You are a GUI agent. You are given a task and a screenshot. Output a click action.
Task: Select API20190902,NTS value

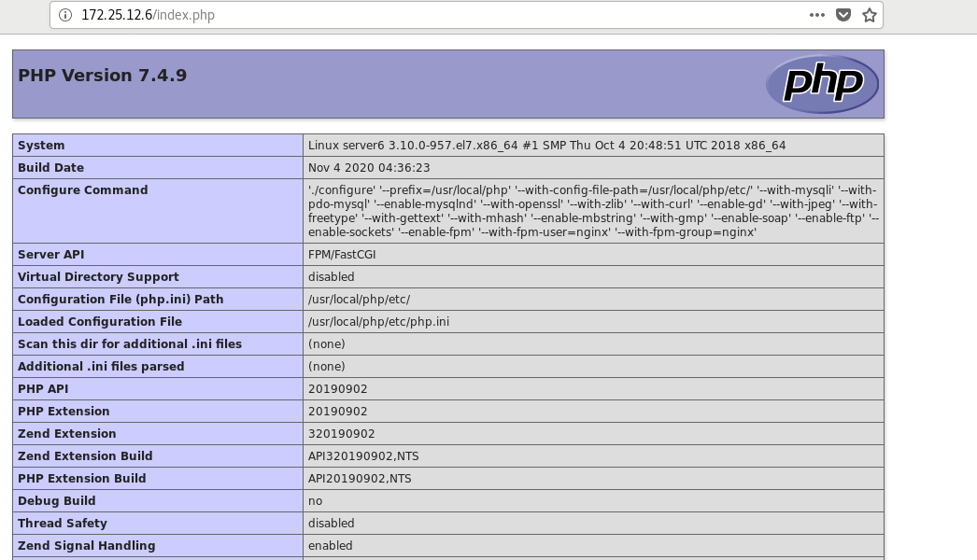360,479
